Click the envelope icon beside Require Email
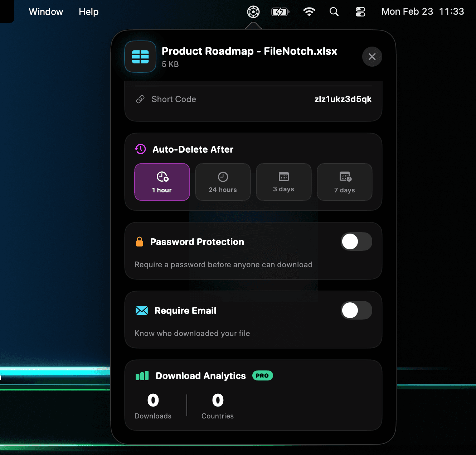This screenshot has height=455, width=476. tap(142, 311)
